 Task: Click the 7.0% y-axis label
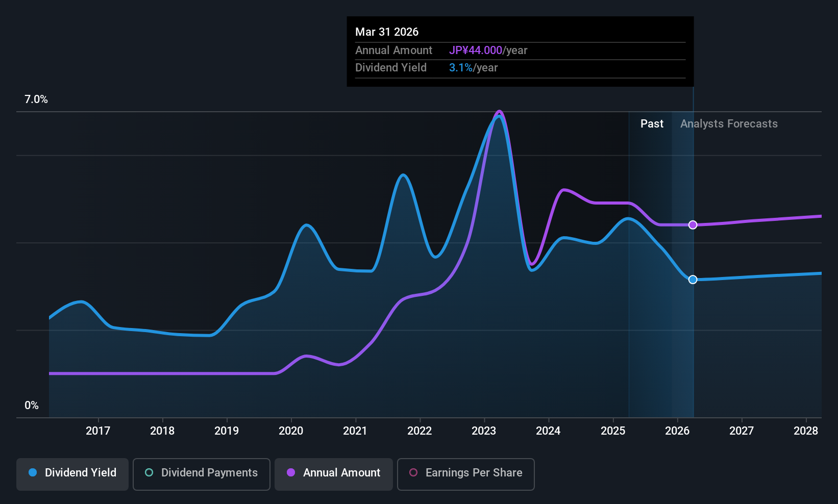point(36,99)
